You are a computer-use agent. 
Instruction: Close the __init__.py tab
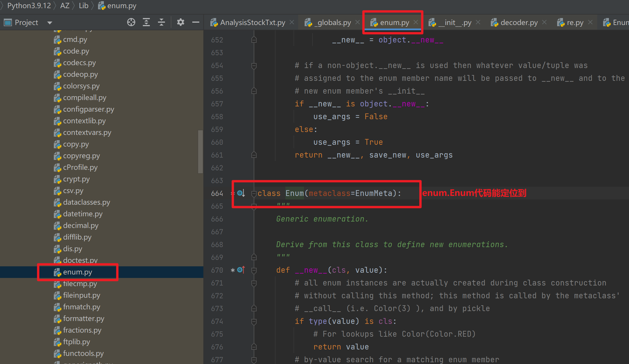click(478, 22)
